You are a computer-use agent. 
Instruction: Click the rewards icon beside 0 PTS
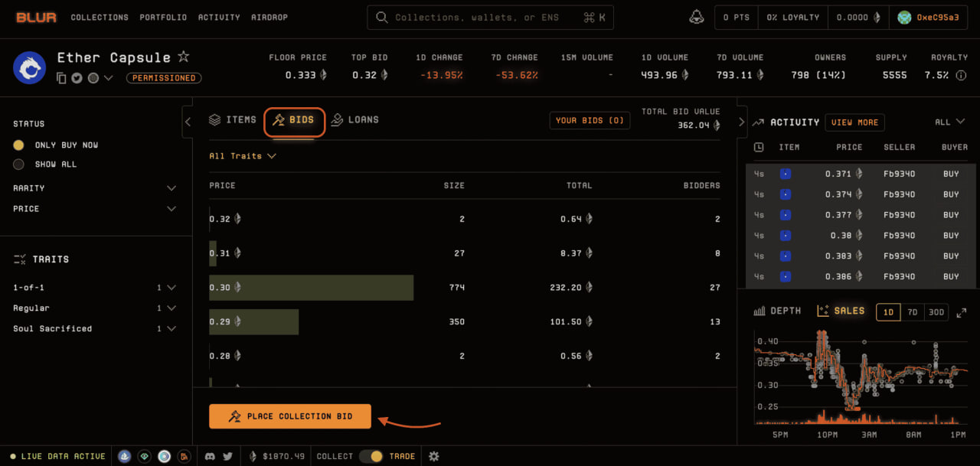(696, 18)
